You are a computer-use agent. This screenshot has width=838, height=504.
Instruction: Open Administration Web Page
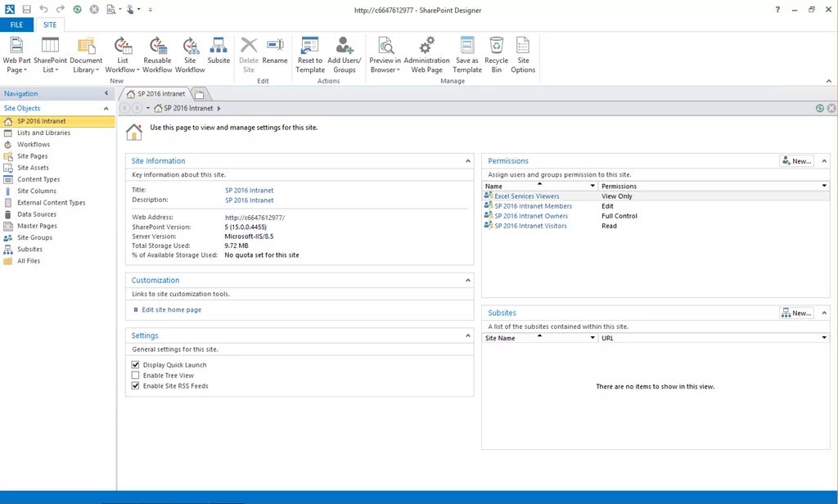[426, 55]
